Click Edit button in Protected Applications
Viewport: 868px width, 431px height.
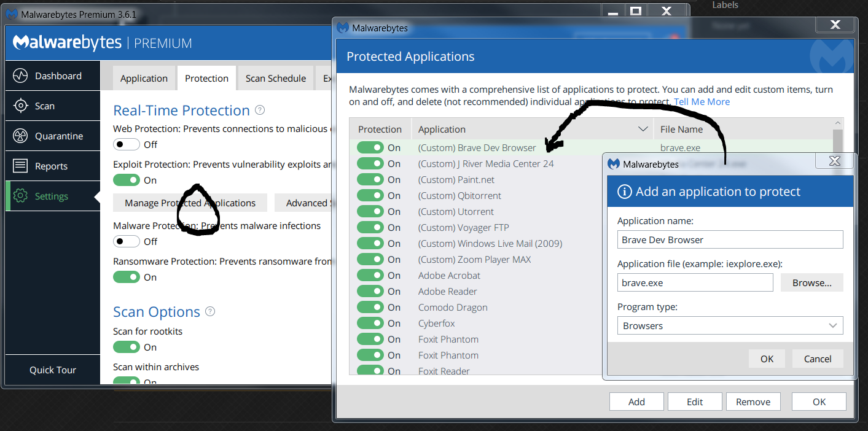pyautogui.click(x=695, y=402)
